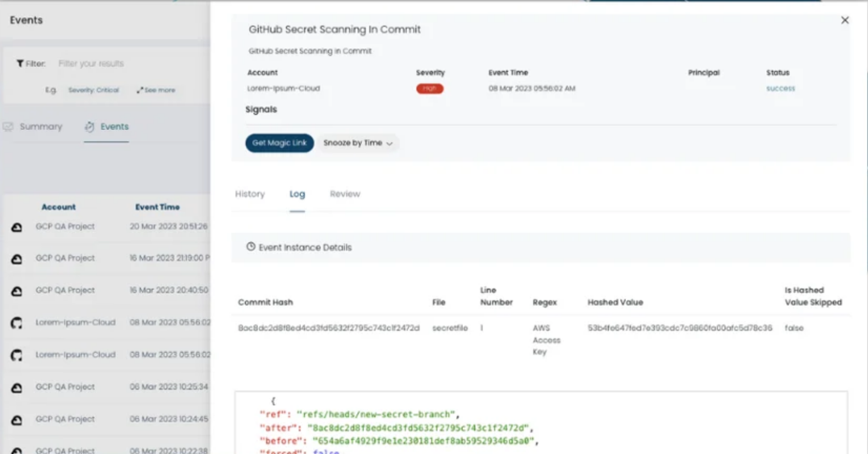Click the refs/heads/new-secret-branch value in JSON
The width and height of the screenshot is (868, 454).
376,414
